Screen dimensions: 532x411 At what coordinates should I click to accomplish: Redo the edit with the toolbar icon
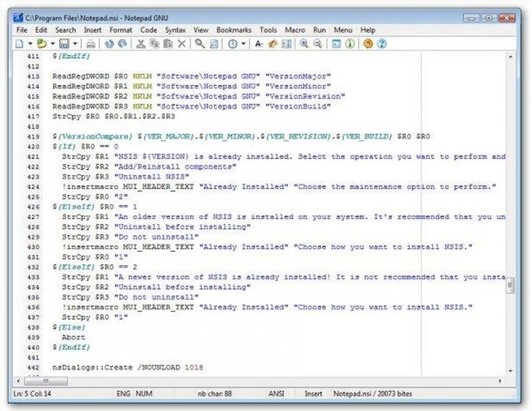(122, 44)
